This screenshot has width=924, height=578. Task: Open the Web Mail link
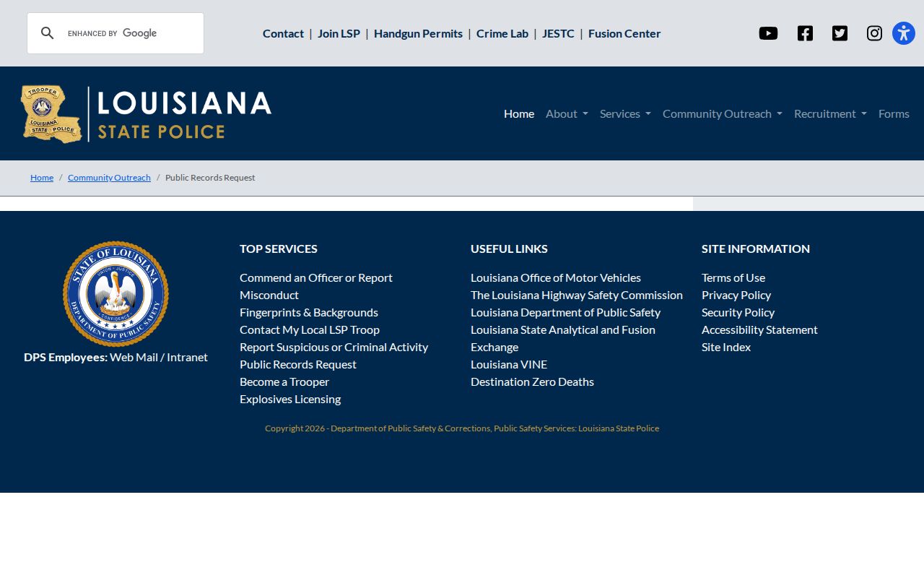134,357
